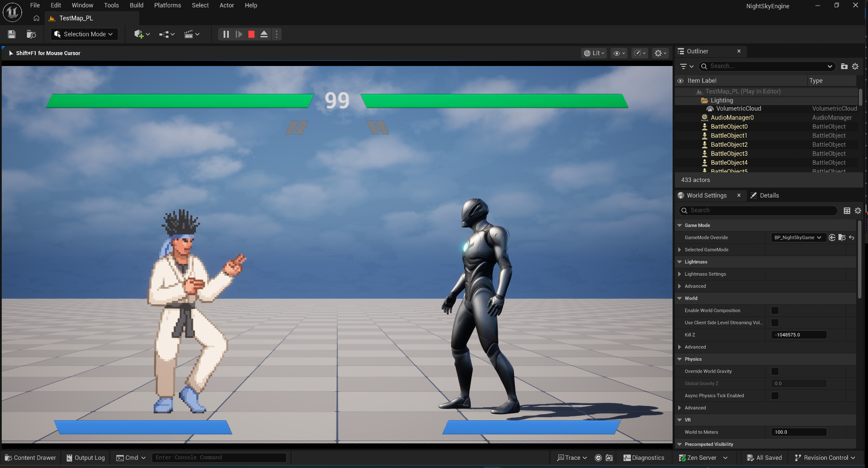Screen dimensions: 868x468
Task: Click the Save current level icon
Action: (x=12, y=34)
